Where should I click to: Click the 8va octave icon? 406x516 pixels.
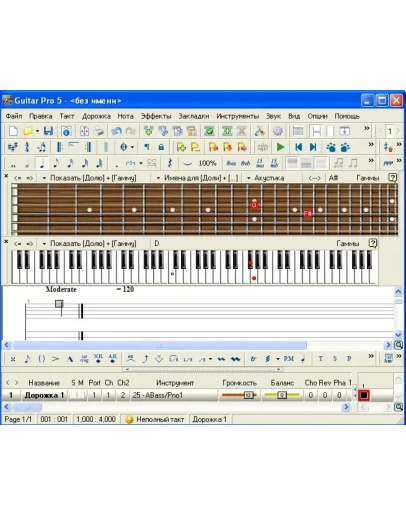coord(231,163)
